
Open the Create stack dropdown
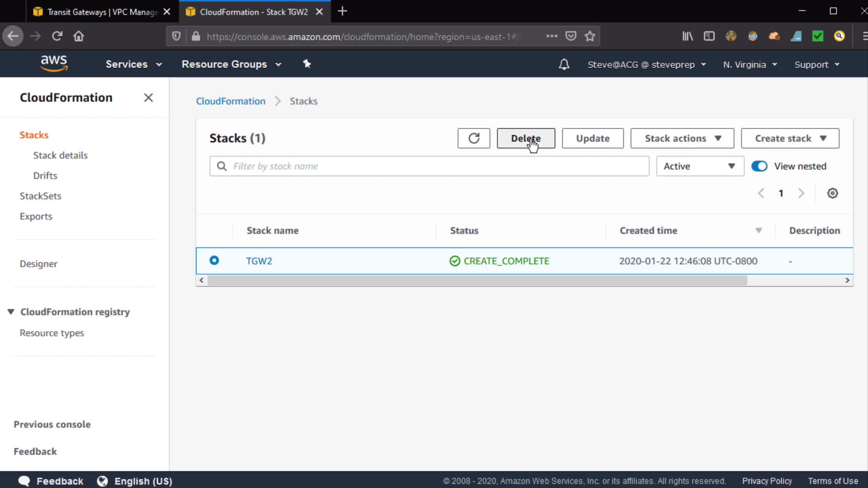(790, 138)
